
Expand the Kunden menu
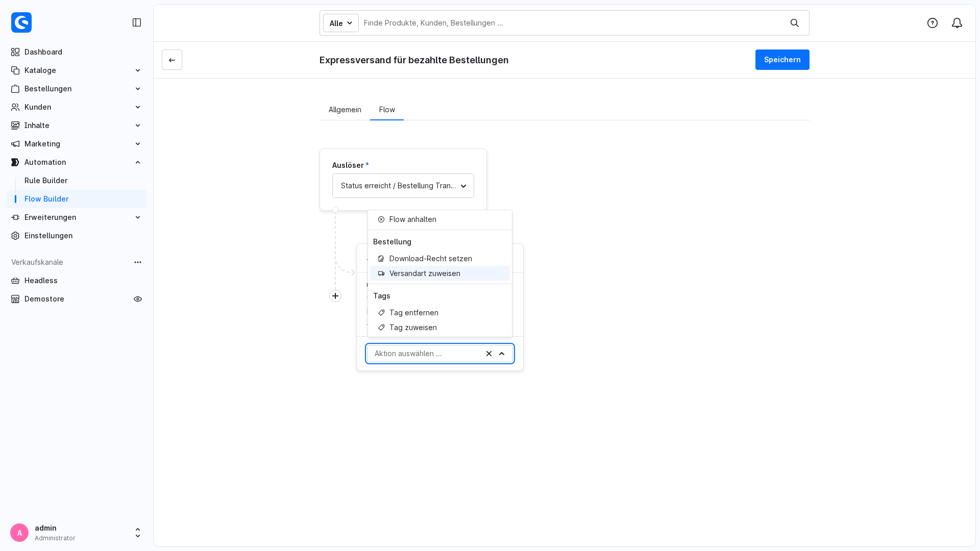coord(138,107)
